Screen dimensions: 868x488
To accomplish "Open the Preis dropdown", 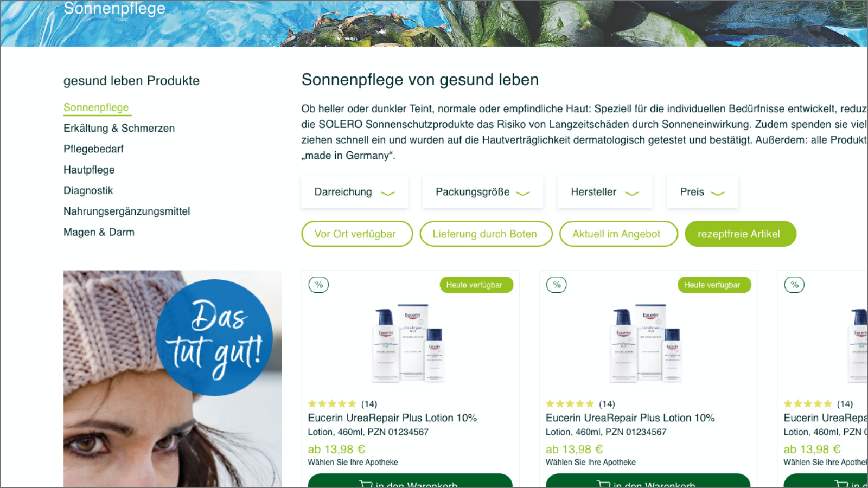I will (x=703, y=192).
